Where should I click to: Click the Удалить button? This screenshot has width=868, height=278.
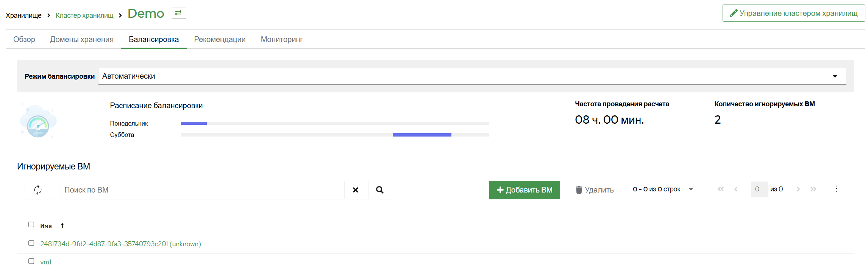(x=595, y=190)
